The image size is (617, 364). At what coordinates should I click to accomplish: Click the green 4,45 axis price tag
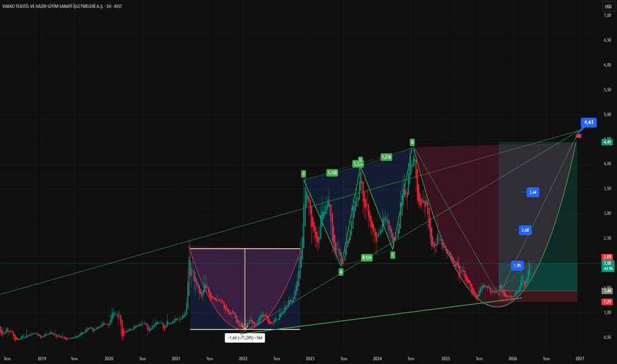608,142
